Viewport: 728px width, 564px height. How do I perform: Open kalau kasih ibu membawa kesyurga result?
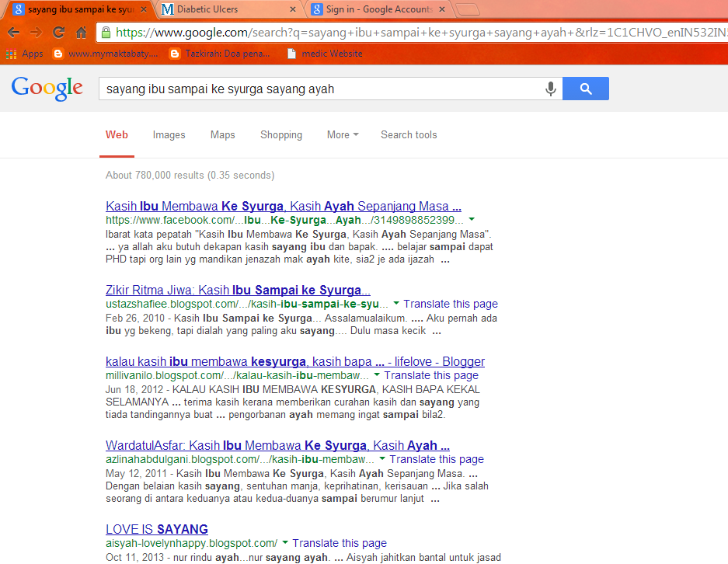(x=294, y=361)
